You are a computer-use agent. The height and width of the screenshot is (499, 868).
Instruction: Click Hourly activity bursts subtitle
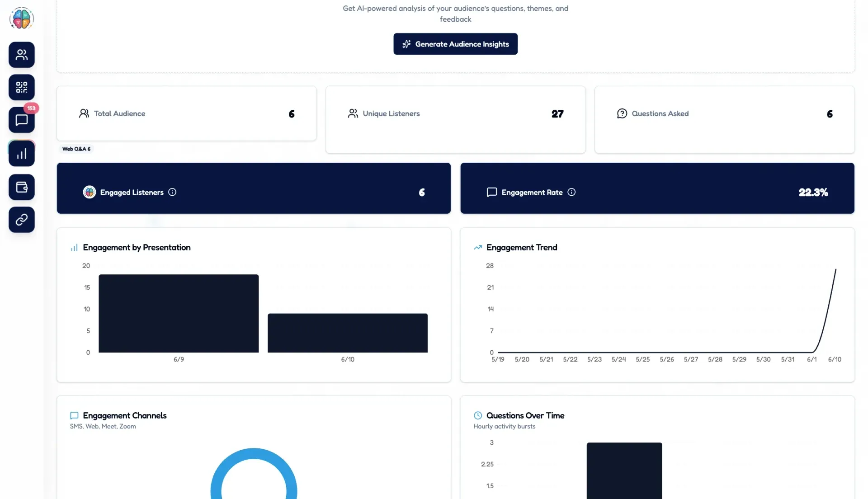(504, 426)
